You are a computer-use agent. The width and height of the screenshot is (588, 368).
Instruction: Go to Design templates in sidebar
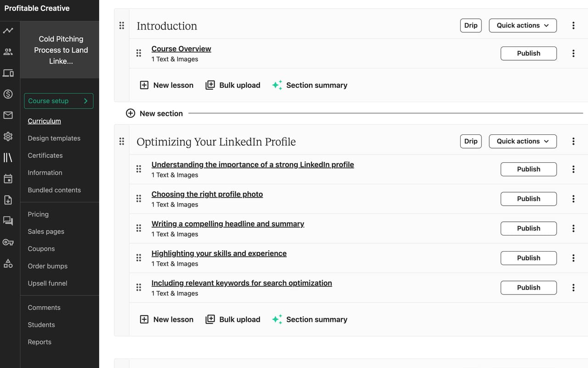(x=54, y=138)
